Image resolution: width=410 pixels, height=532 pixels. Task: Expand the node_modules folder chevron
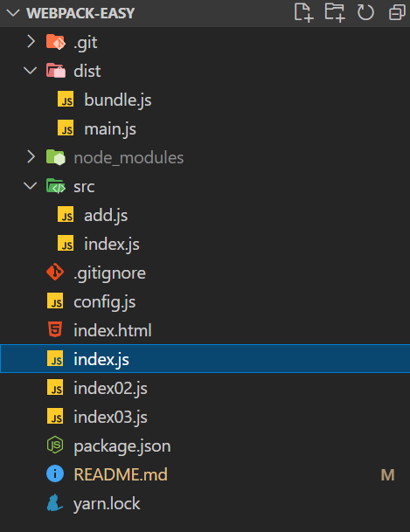point(31,157)
